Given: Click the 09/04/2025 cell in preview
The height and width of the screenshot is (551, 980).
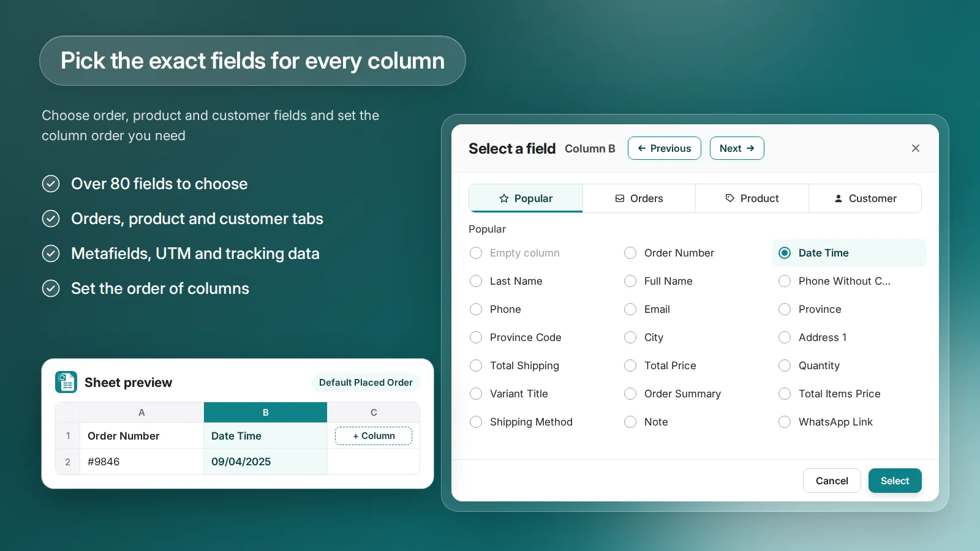Looking at the screenshot, I should click(x=265, y=462).
